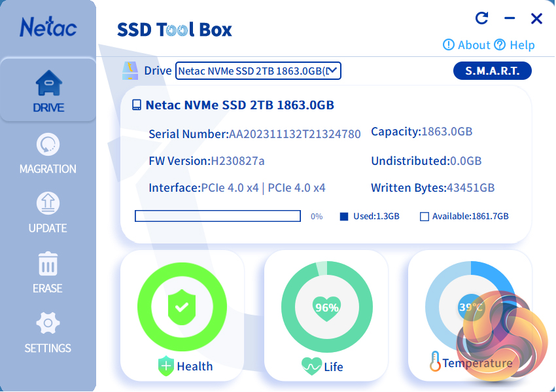Click the exclamation info icon beside About
The height and width of the screenshot is (392, 556).
click(449, 45)
